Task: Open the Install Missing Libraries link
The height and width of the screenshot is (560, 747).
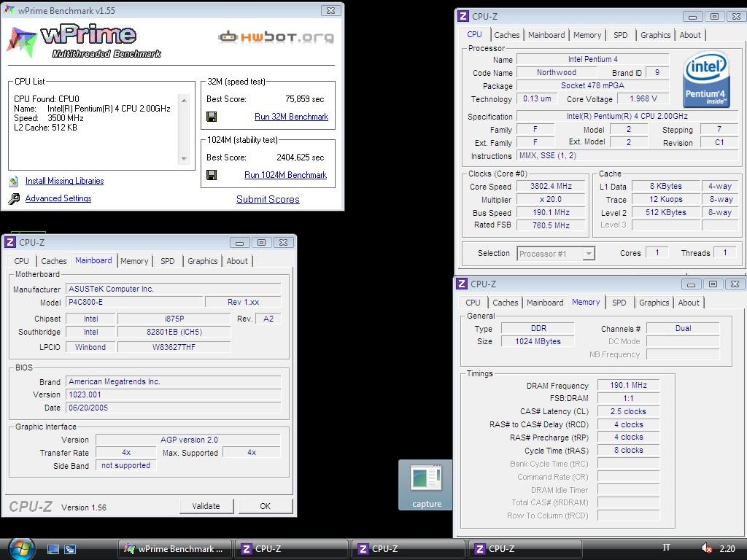Action: tap(64, 181)
